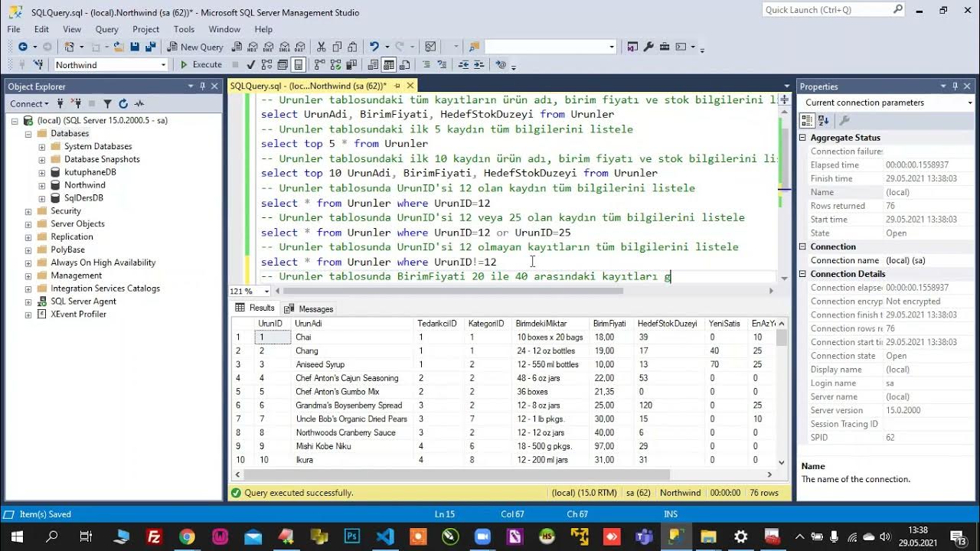
Task: Click the Save file floppy icon
Action: [135, 47]
